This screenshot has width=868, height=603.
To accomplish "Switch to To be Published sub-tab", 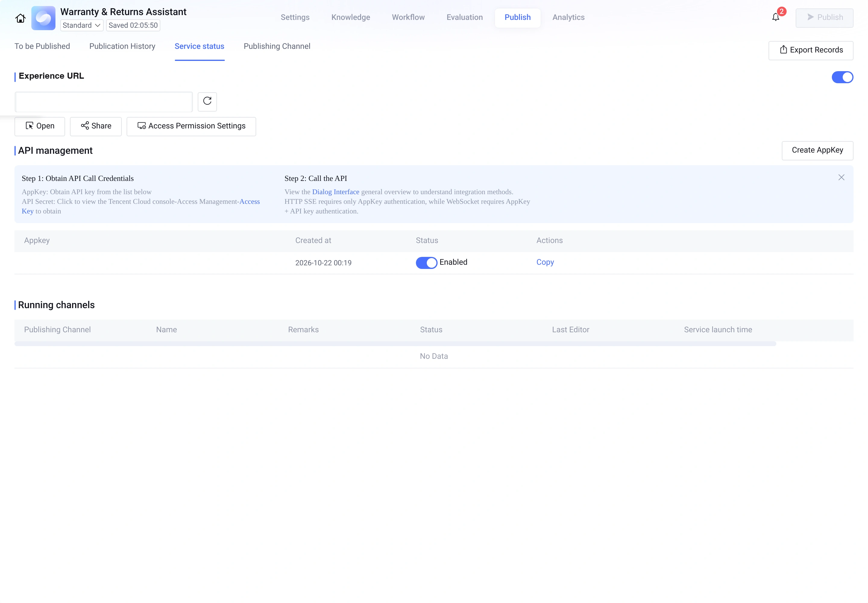I will (42, 46).
